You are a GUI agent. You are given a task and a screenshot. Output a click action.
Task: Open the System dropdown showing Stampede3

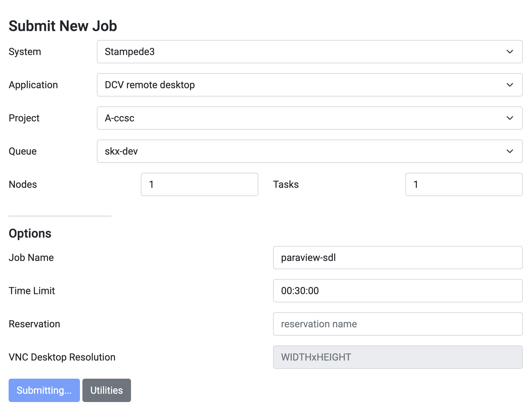310,52
